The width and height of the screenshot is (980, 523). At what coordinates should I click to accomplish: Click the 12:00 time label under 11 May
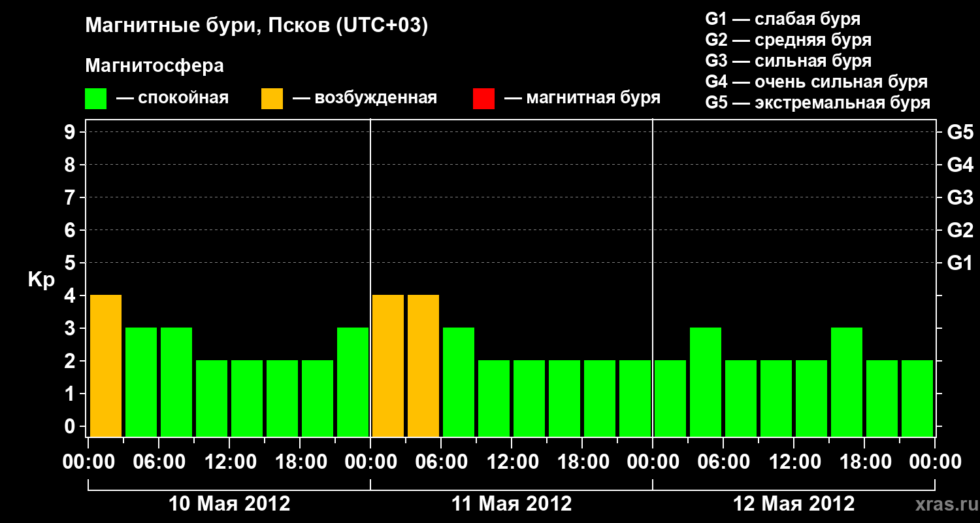[512, 462]
